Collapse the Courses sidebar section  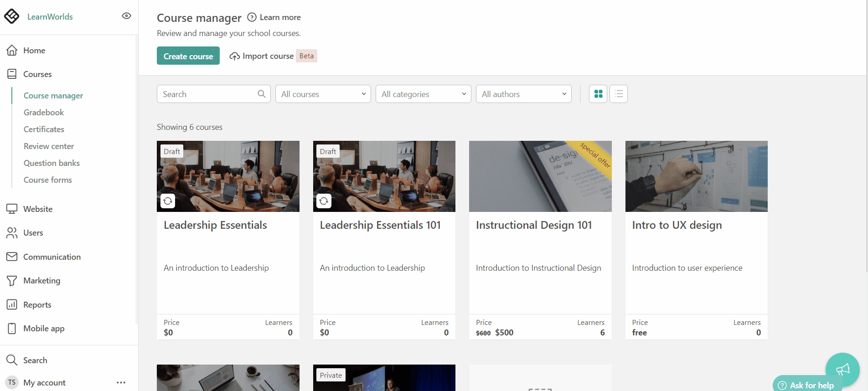click(37, 74)
